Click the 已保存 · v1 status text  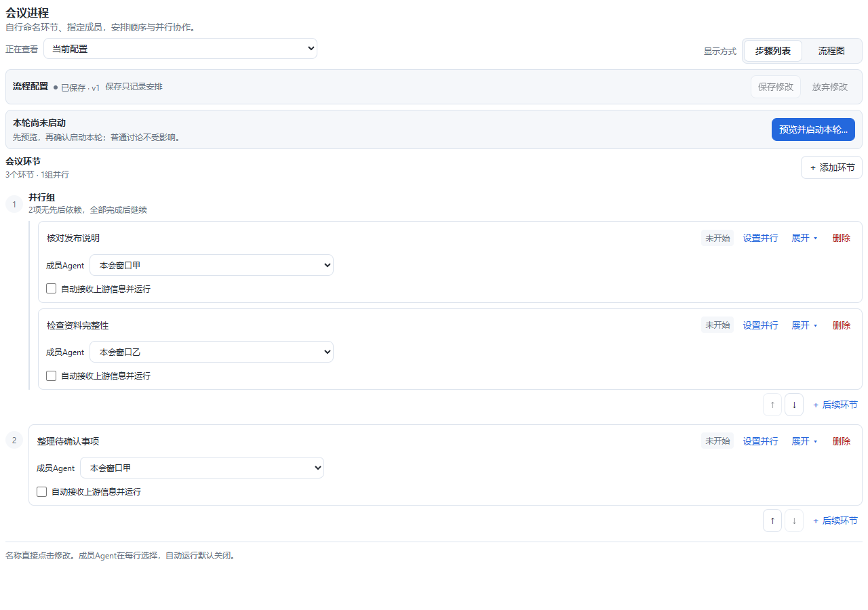77,87
